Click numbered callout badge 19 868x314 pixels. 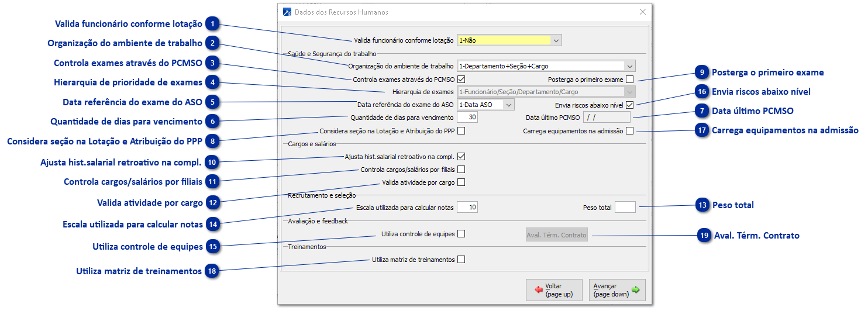pyautogui.click(x=703, y=236)
